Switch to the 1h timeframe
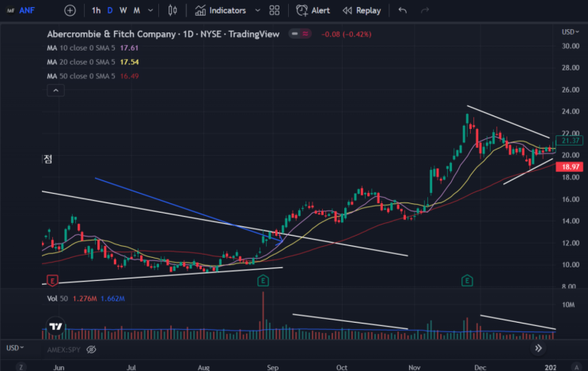The height and width of the screenshot is (371, 588). [x=96, y=10]
